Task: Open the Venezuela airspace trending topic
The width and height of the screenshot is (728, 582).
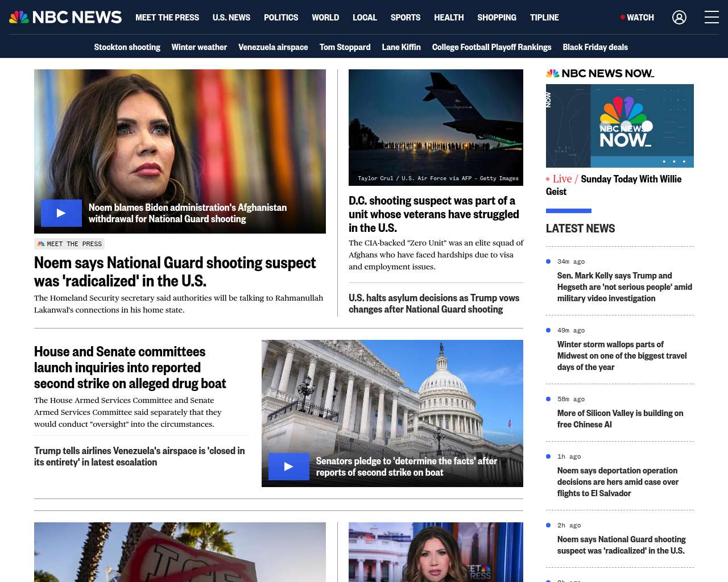Action: (273, 47)
